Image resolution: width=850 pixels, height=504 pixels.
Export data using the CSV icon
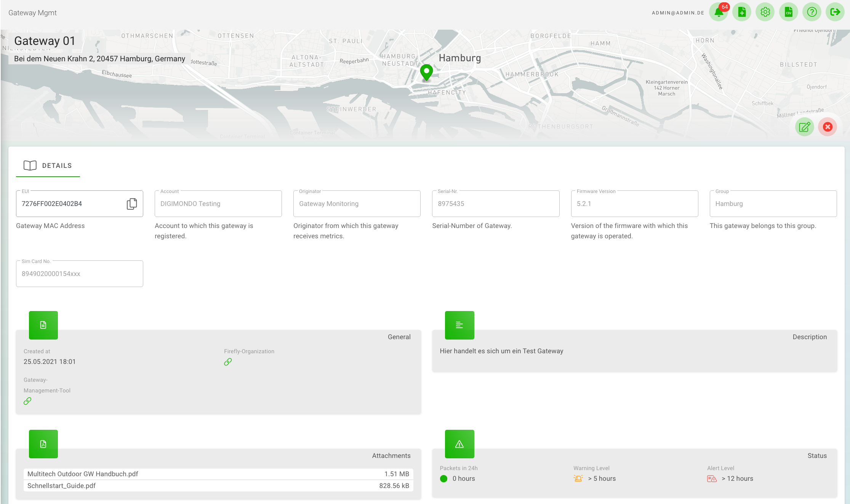point(788,12)
